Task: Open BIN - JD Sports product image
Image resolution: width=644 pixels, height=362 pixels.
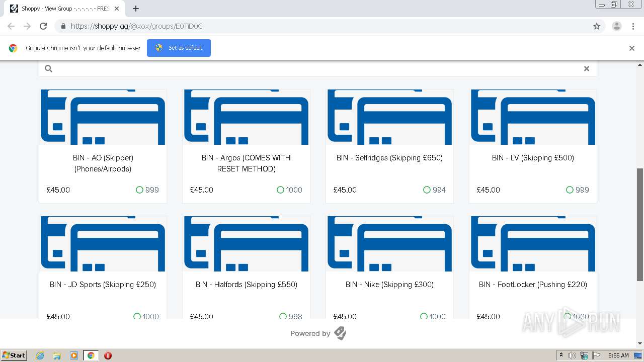Action: click(x=103, y=244)
